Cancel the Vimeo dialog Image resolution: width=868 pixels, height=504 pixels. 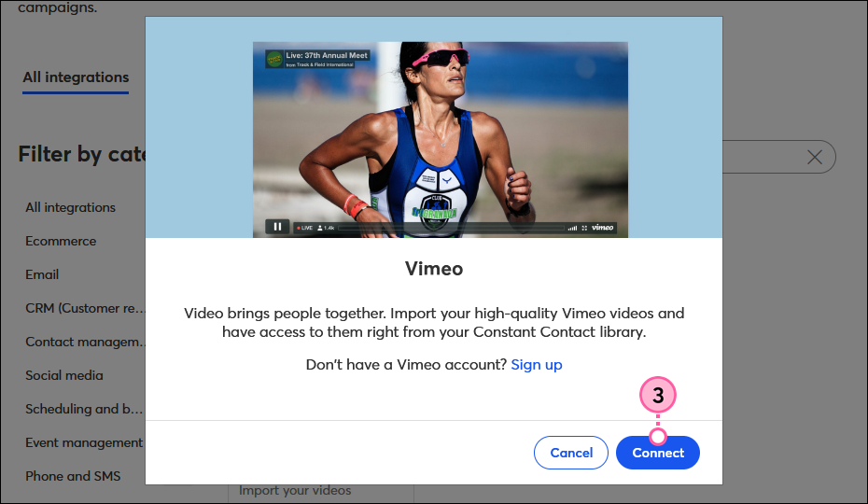click(x=570, y=453)
